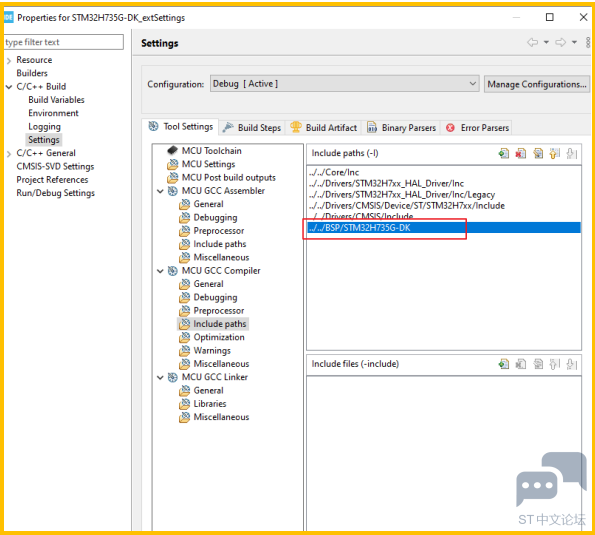Expand the Resource tree node

(9, 60)
